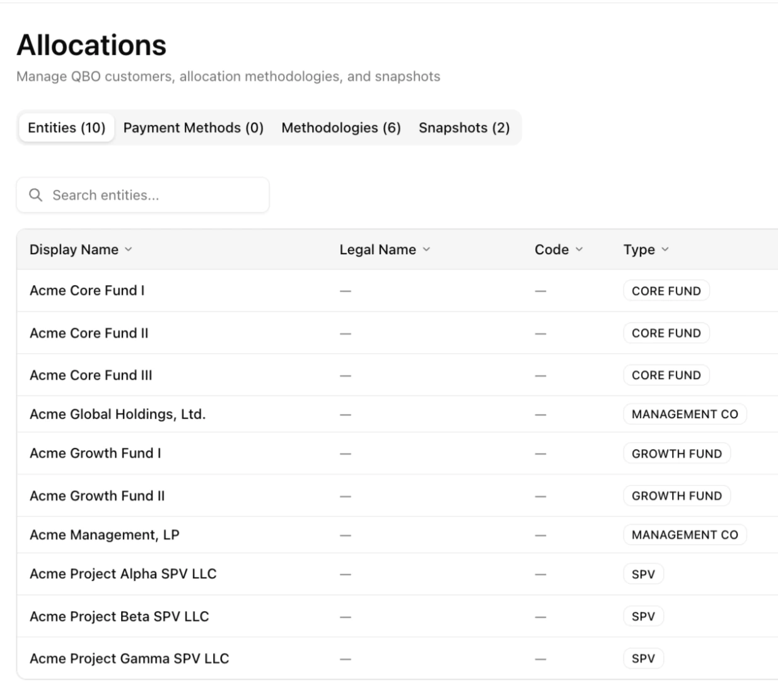Image resolution: width=778 pixels, height=700 pixels.
Task: Click the search magnifier icon
Action: click(x=36, y=195)
